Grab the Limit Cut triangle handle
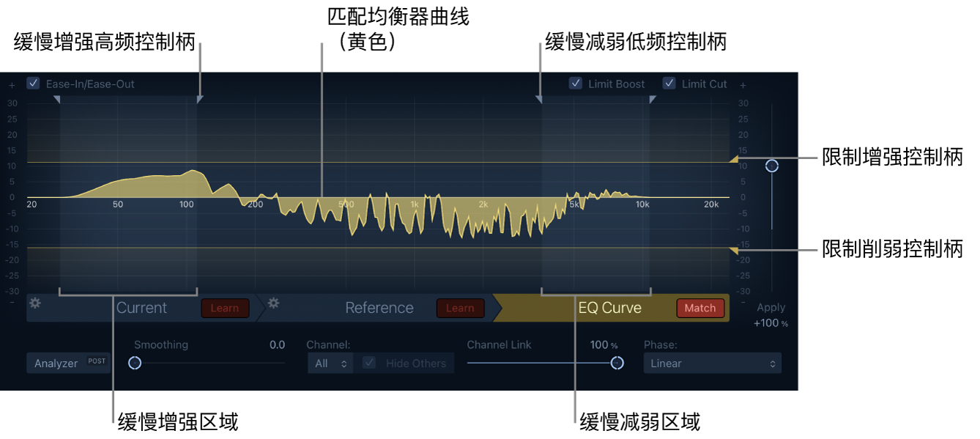 tap(734, 251)
